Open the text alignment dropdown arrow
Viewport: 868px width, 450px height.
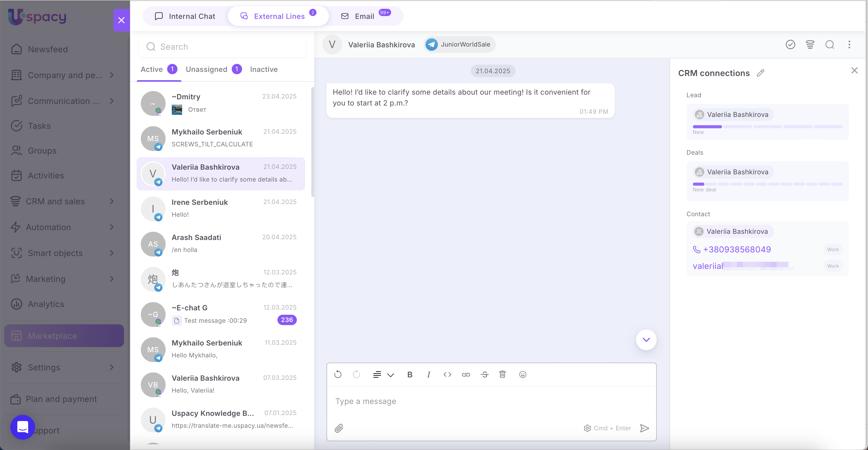[390, 375]
